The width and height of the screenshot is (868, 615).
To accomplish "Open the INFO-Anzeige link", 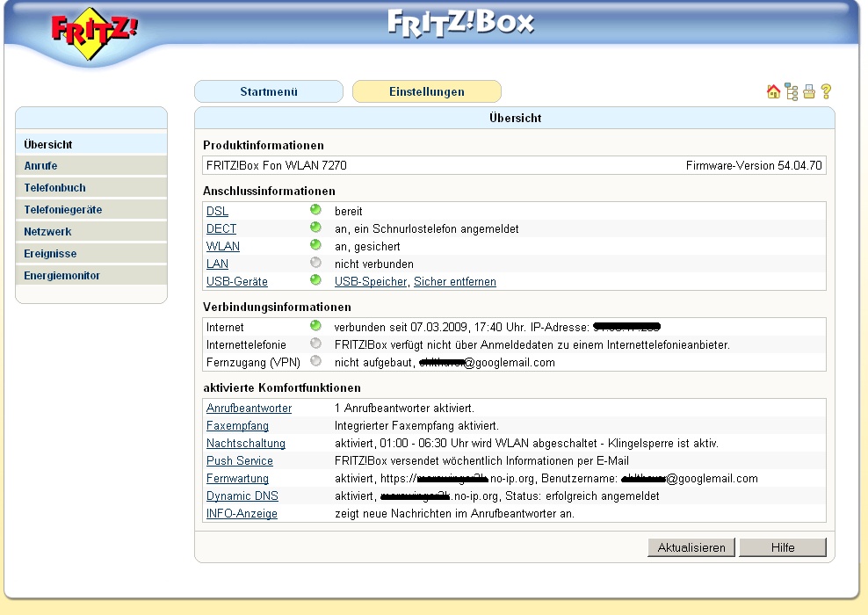I will tap(242, 514).
